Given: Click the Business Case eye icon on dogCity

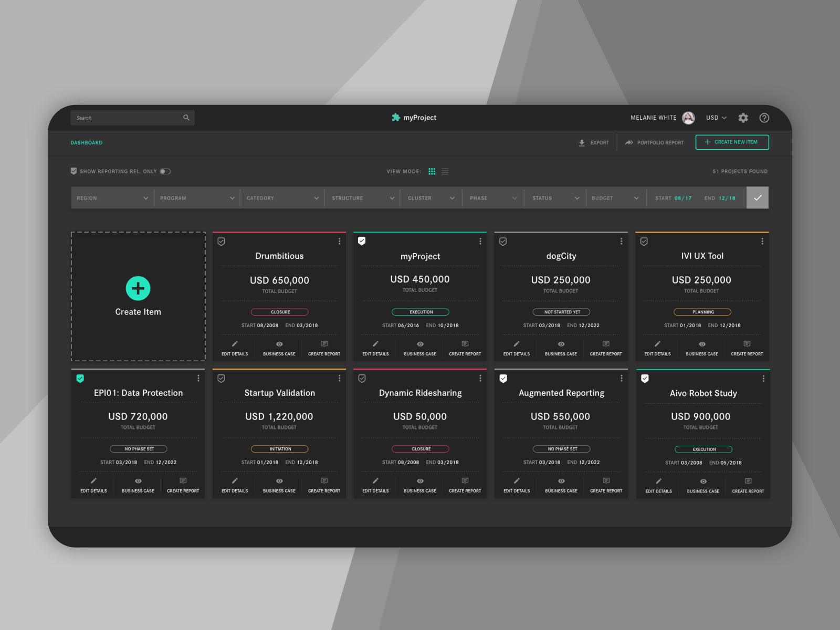Looking at the screenshot, I should 560,344.
